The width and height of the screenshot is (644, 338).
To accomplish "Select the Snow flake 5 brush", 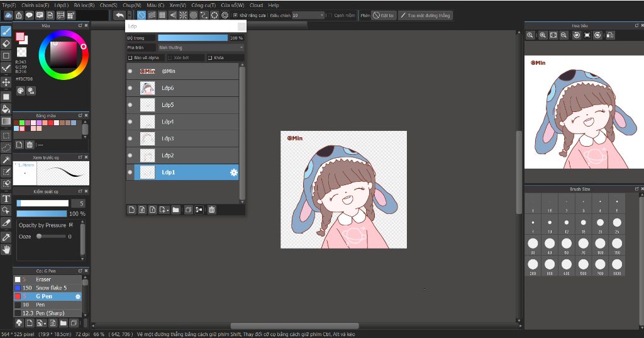I will (x=48, y=288).
